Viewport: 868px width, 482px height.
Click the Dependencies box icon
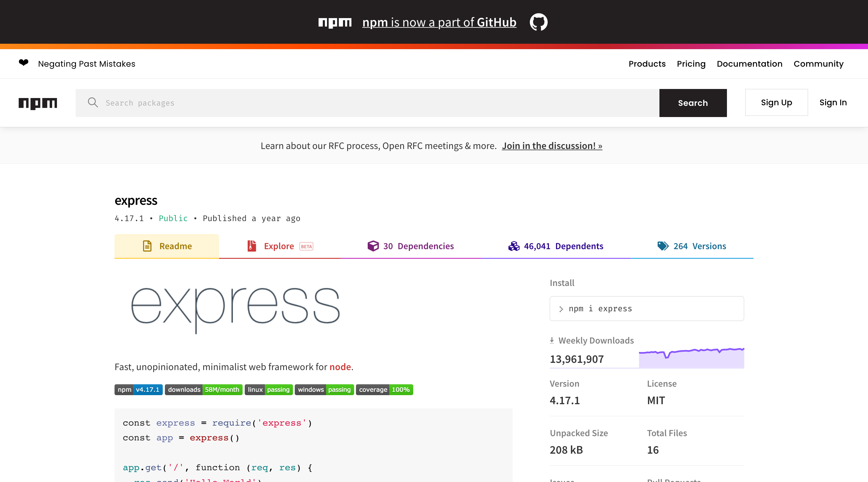pyautogui.click(x=373, y=246)
